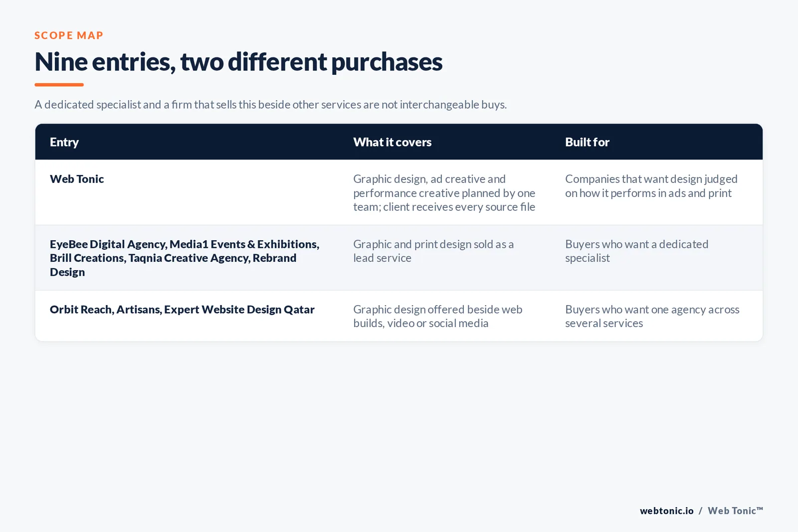Click Companies that want design judged text
The width and height of the screenshot is (798, 532).
(x=651, y=186)
